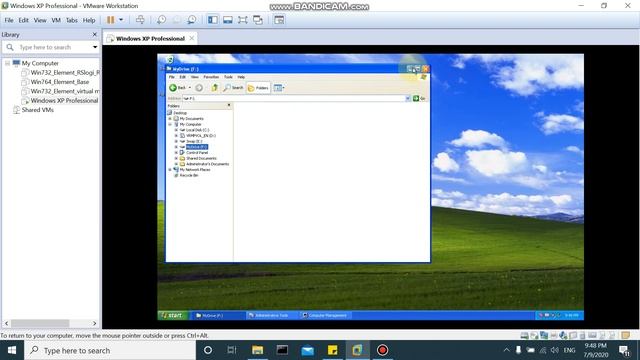The width and height of the screenshot is (640, 360).
Task: Select Win764_Element_Base VM entry
Action: pos(60,82)
